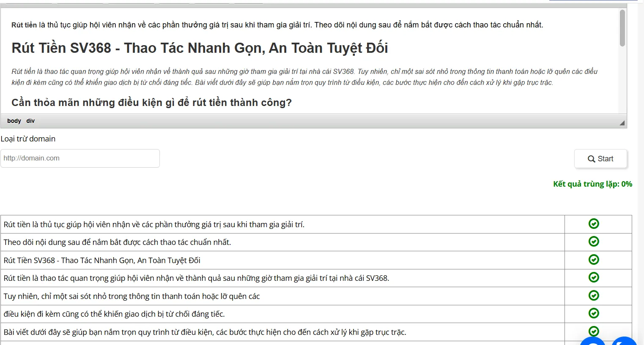Click result row 'Tuy nhiên, chỉ một sai sót nhỏ'
Screen dimensions: 644x345
coord(282,296)
